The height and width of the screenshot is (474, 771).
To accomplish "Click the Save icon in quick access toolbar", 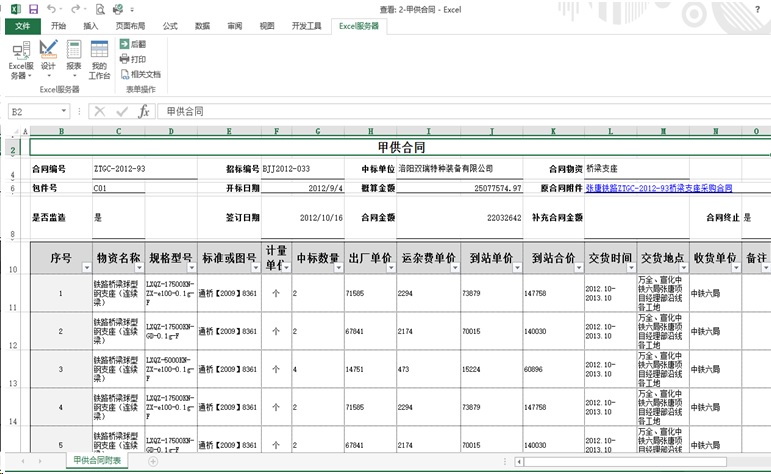I will click(x=33, y=8).
